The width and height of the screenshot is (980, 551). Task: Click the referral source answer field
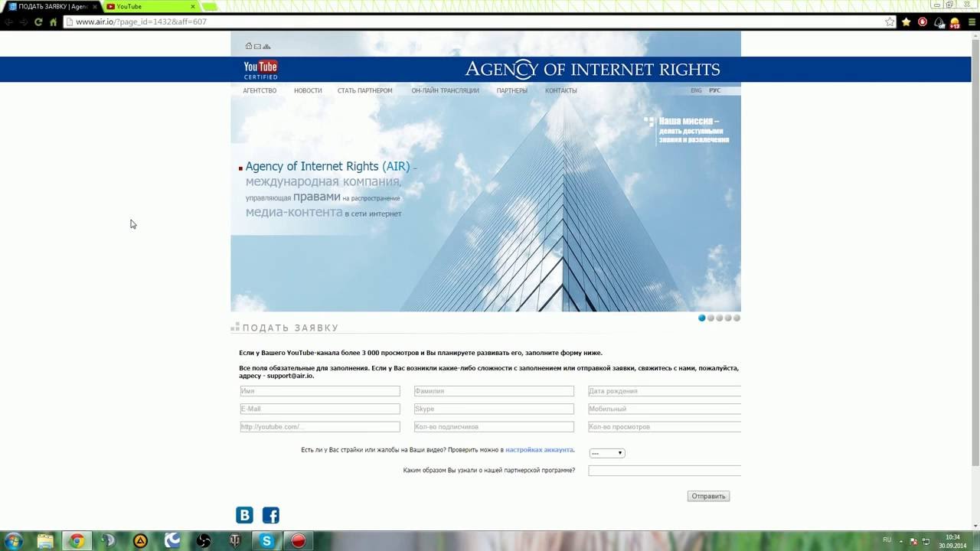click(665, 471)
